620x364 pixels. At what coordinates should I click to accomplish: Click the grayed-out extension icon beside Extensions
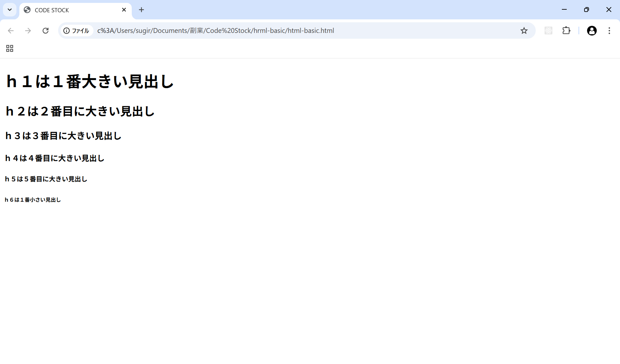[548, 31]
